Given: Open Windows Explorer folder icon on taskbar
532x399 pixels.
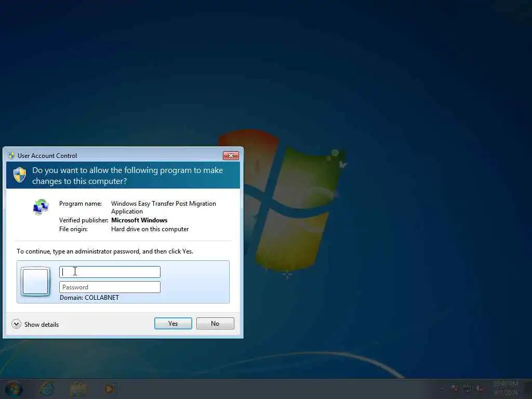Looking at the screenshot, I should pyautogui.click(x=78, y=389).
